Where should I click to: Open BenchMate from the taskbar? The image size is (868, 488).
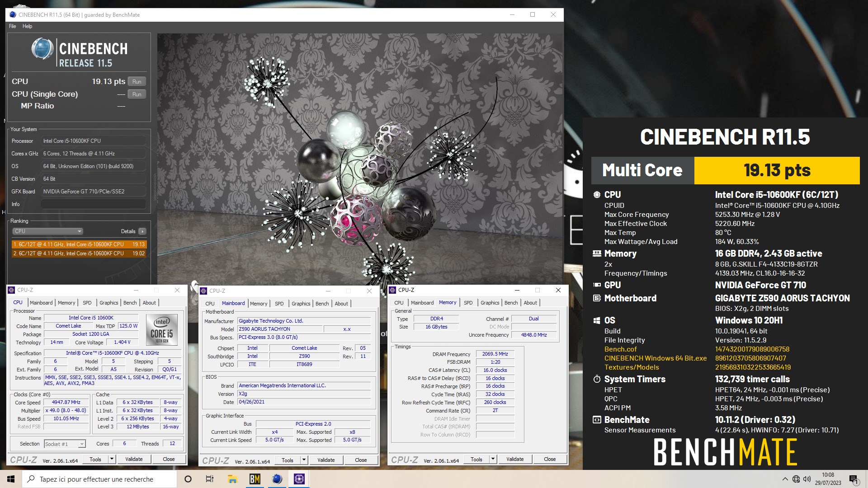pyautogui.click(x=255, y=479)
